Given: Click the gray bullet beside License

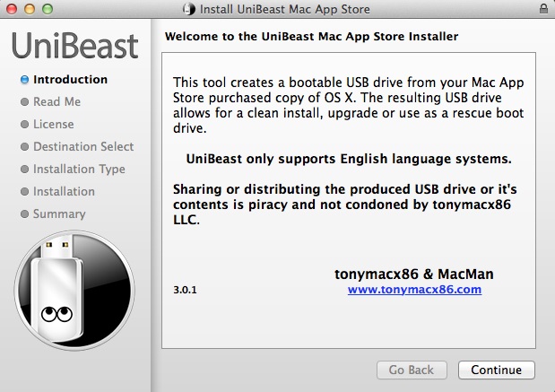Looking at the screenshot, I should pyautogui.click(x=24, y=125).
